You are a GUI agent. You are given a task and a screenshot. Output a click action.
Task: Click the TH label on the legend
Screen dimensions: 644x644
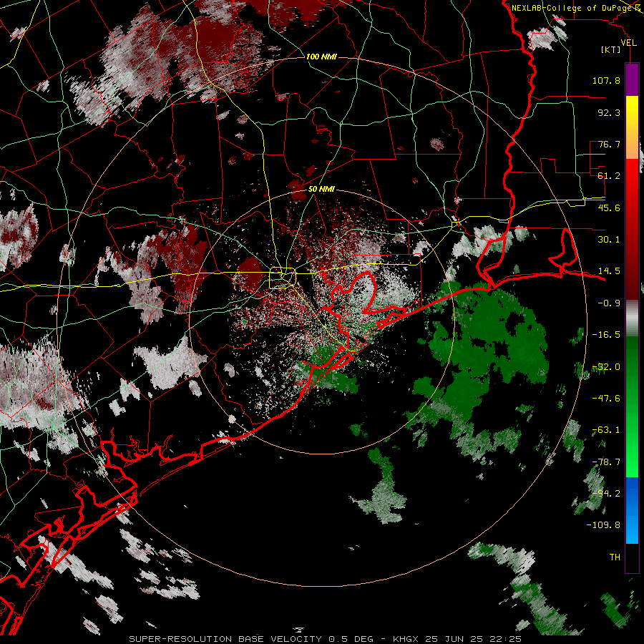(615, 557)
